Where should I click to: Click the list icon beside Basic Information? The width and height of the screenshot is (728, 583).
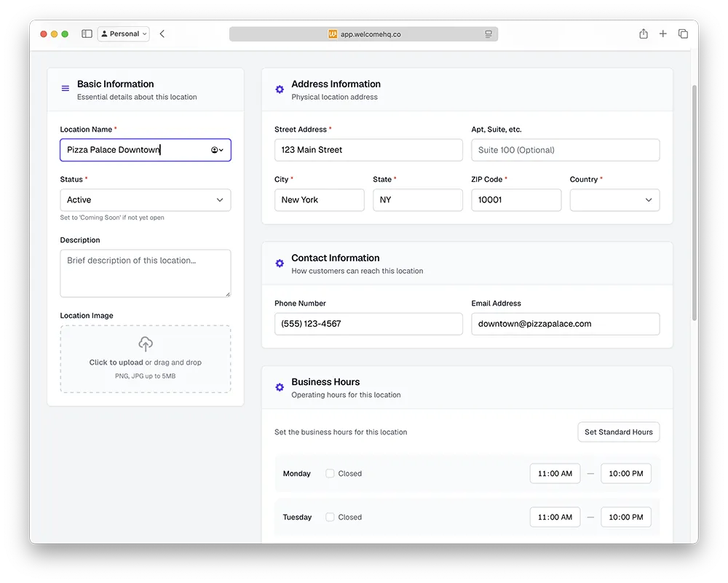coord(65,87)
